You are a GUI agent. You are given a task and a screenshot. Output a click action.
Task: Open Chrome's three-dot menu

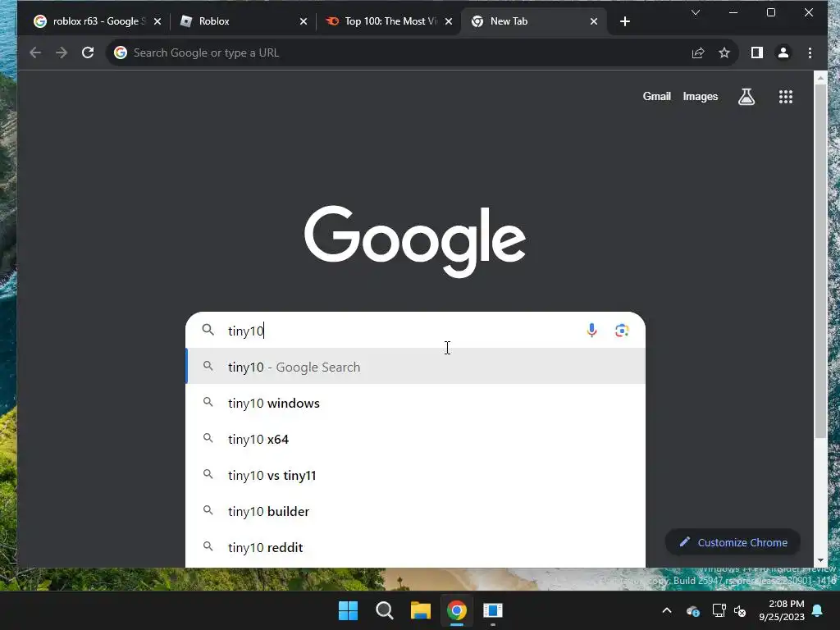810,52
